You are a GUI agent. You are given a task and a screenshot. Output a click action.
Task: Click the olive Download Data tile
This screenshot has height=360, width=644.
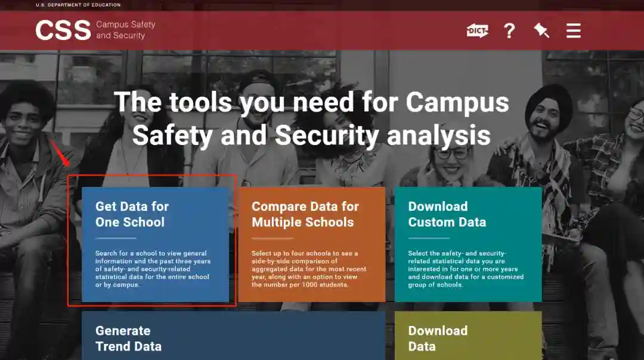pyautogui.click(x=468, y=336)
